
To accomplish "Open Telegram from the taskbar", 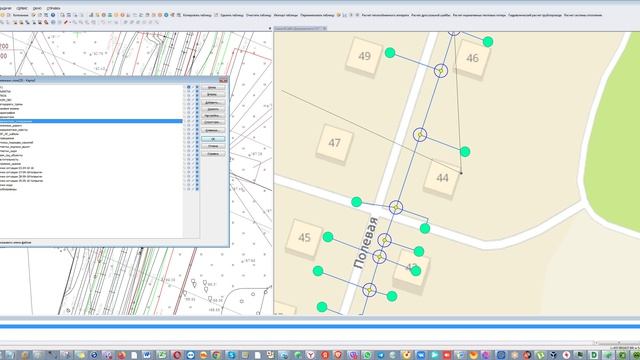I will pos(380,355).
